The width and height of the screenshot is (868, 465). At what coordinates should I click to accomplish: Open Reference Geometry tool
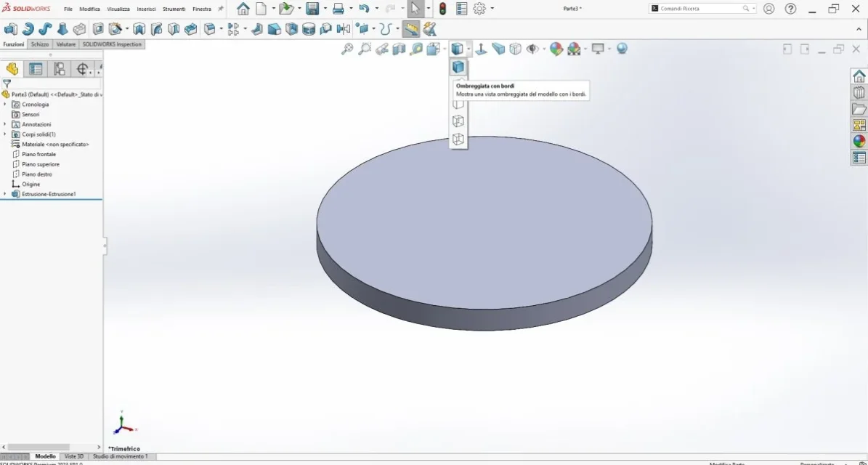coord(363,29)
